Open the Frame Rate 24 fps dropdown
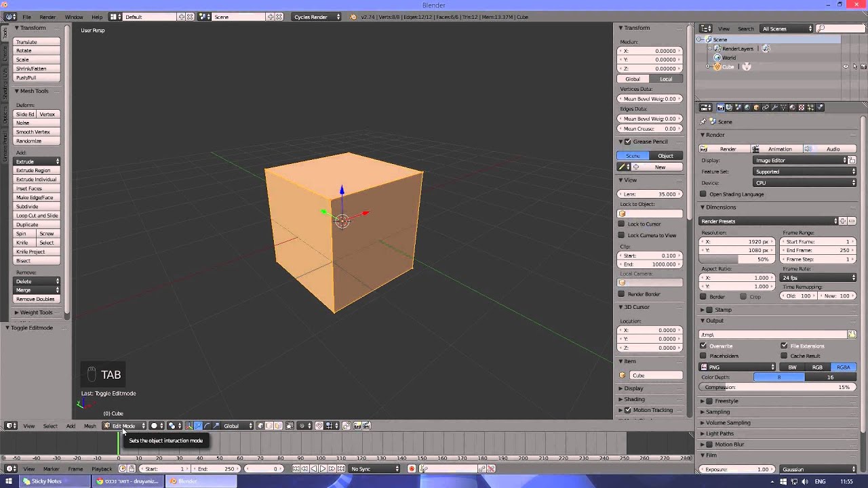 818,278
